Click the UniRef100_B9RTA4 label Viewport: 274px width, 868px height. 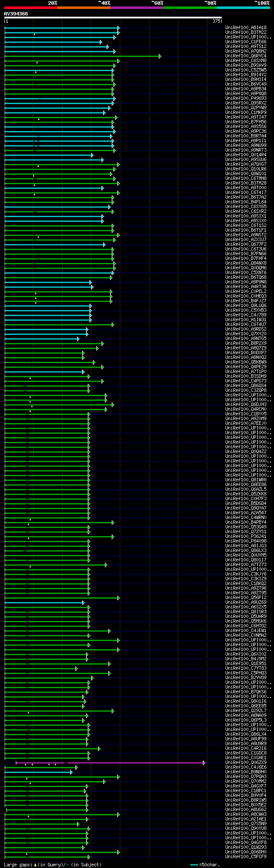tap(246, 136)
